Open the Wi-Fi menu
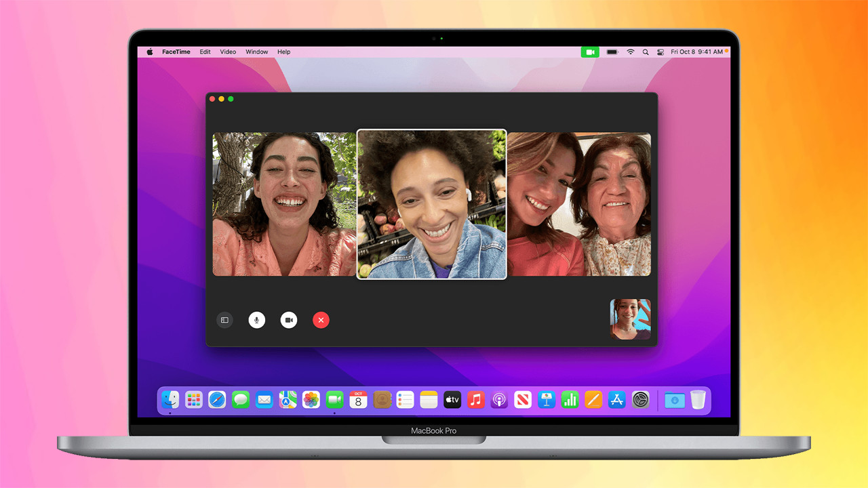 pos(630,52)
